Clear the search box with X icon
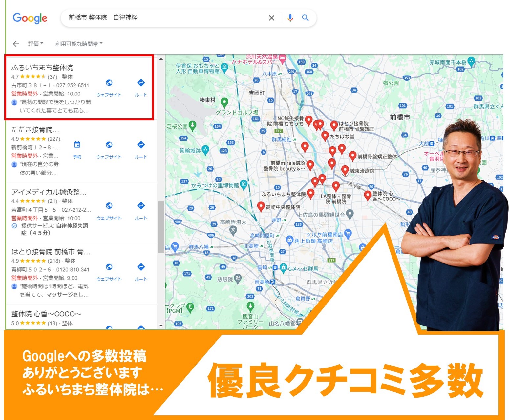 pos(271,18)
